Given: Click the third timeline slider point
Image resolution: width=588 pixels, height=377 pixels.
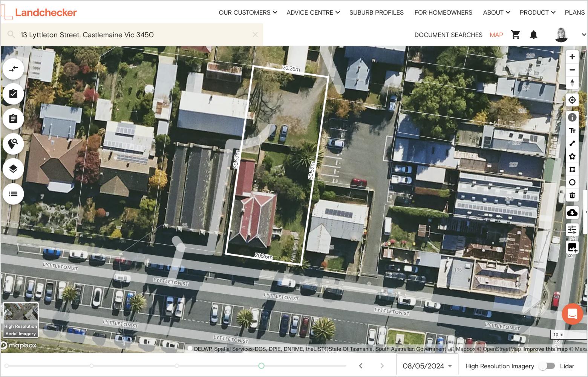Looking at the screenshot, I should [x=177, y=366].
